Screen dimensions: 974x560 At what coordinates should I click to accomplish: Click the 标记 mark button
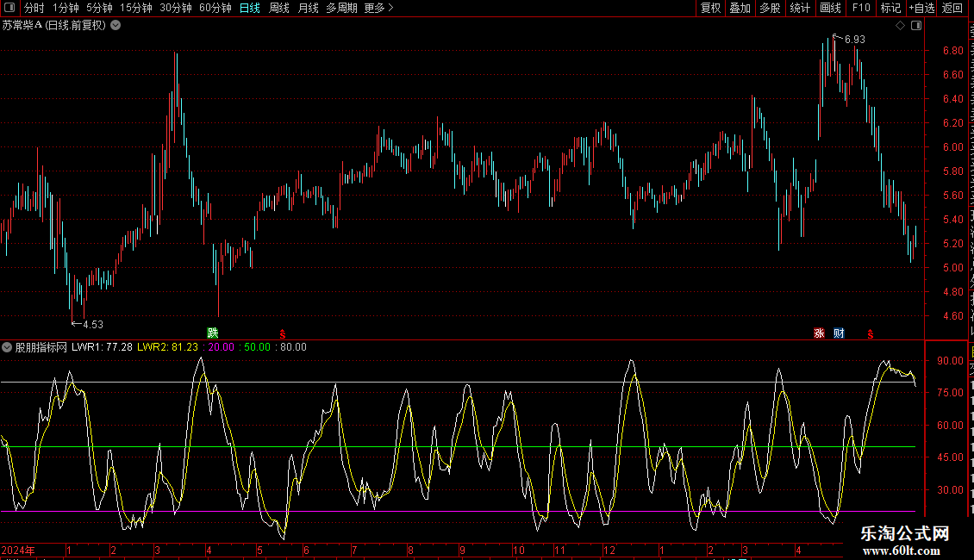[890, 8]
